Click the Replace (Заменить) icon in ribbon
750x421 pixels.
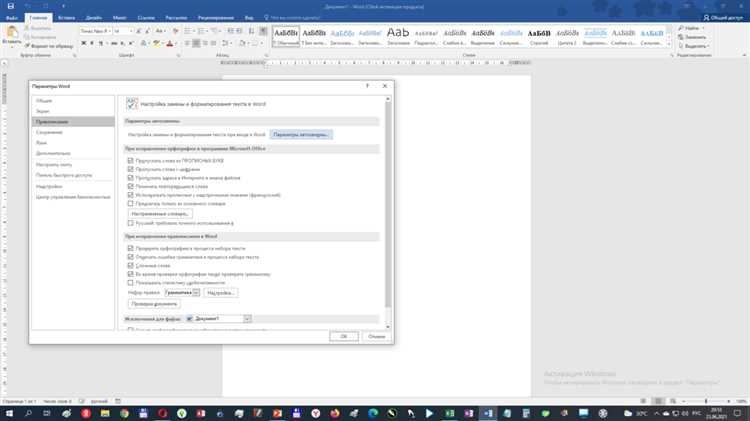(x=681, y=37)
